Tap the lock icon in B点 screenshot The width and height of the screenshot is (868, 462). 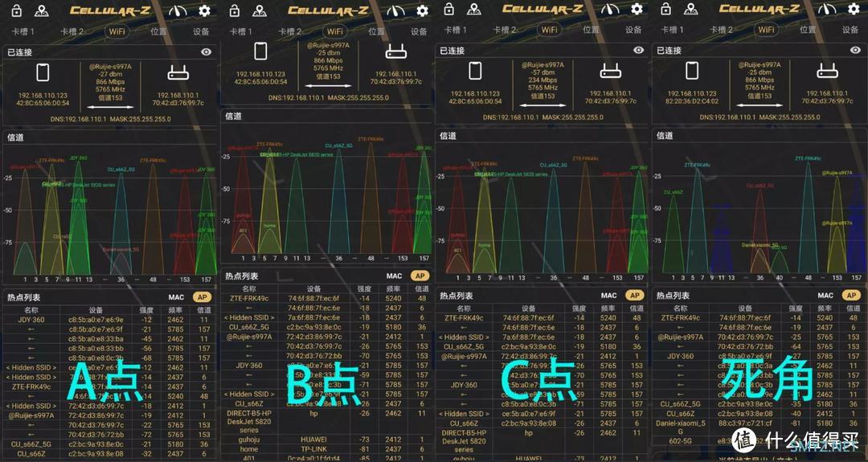235,10
